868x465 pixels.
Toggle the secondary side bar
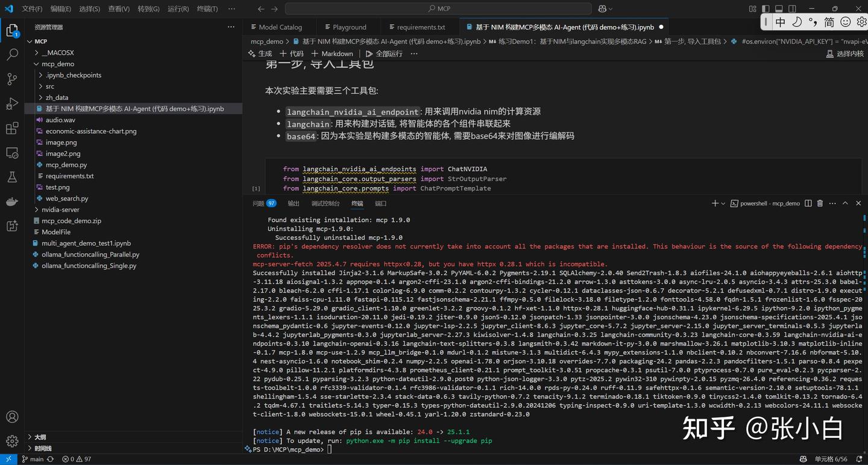click(x=792, y=9)
